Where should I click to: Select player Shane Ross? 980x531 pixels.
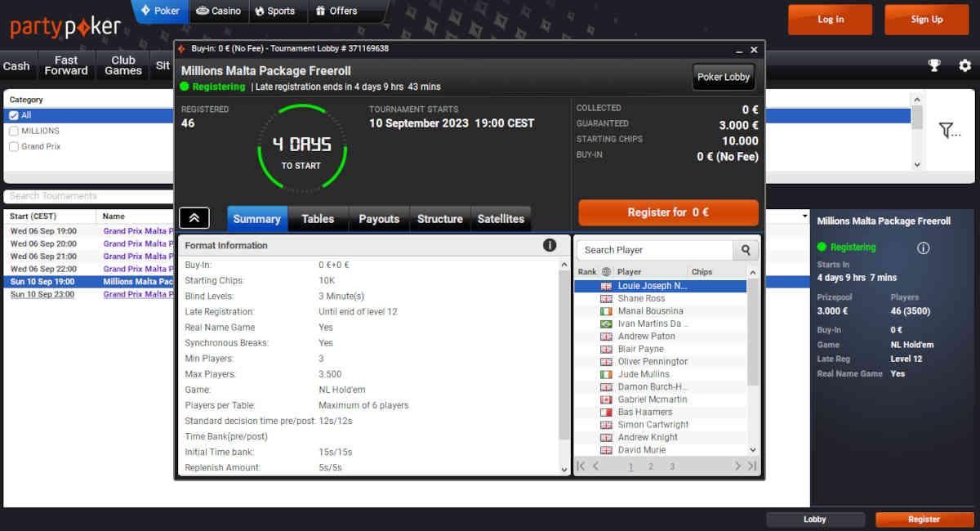(x=660, y=299)
